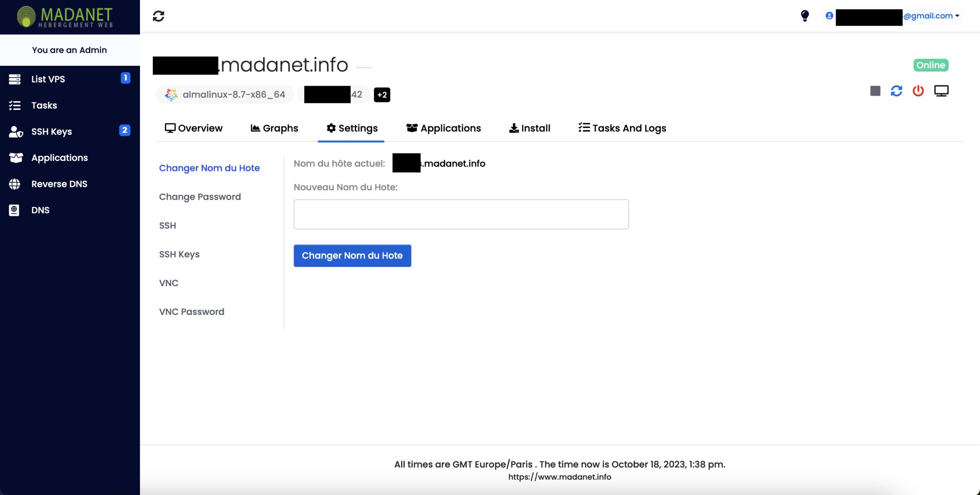Screen dimensions: 980x495
Task: Restart the VPS with blue arrows icon
Action: 896,91
